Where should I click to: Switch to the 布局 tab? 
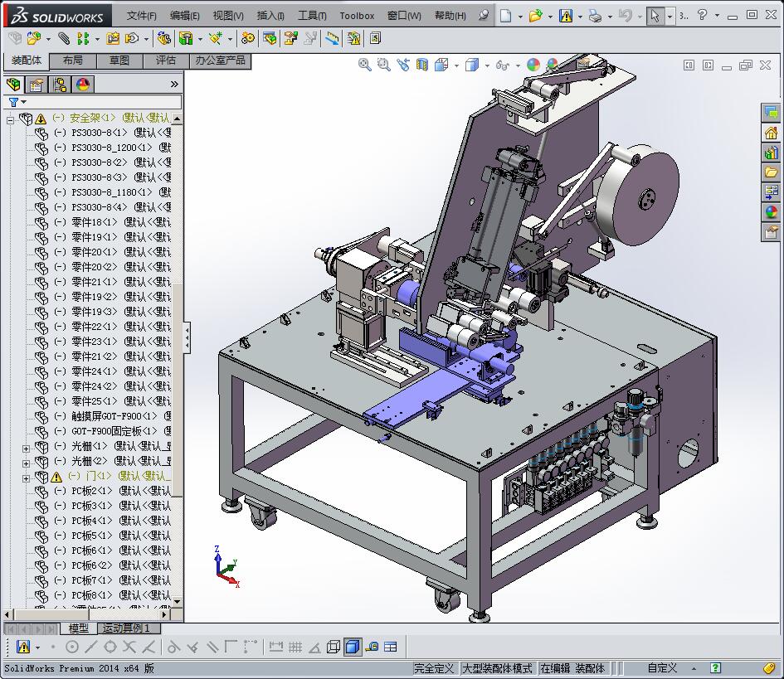click(x=73, y=61)
